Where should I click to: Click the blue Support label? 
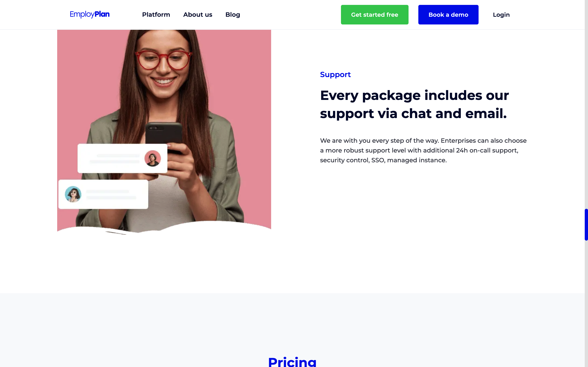[x=335, y=74]
